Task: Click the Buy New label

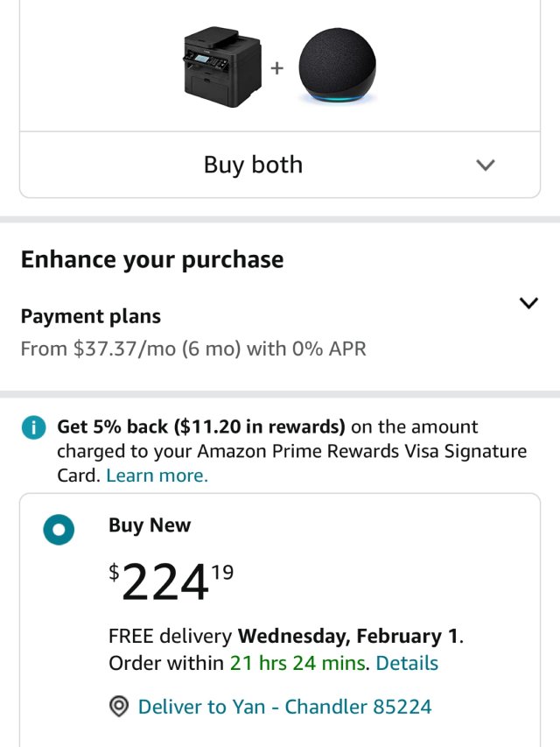Action: pyautogui.click(x=150, y=525)
